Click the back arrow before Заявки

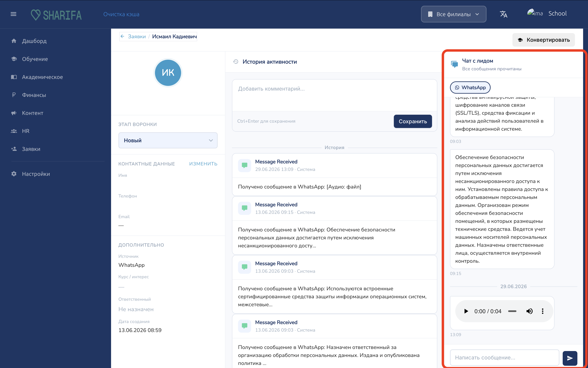coord(122,37)
